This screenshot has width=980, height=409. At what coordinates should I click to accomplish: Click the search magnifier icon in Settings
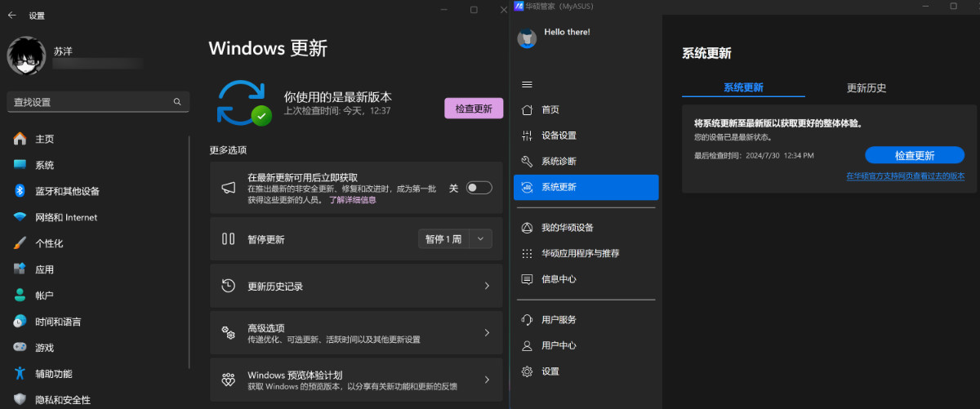[x=177, y=102]
